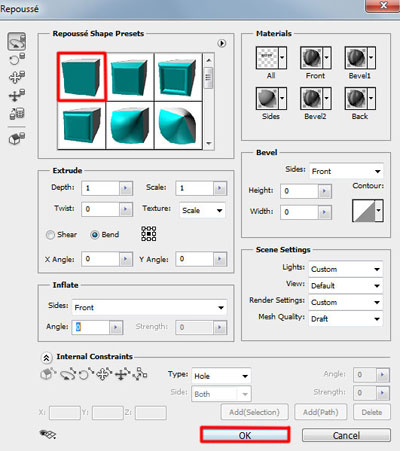Select the mesh rotate tool in left toolbar
This screenshot has width=400, height=451.
pyautogui.click(x=17, y=41)
